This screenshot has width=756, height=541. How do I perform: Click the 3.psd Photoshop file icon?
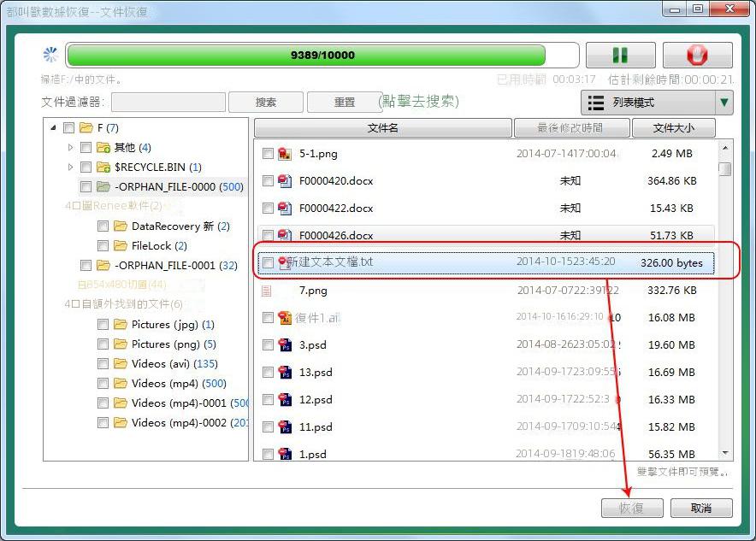[285, 345]
